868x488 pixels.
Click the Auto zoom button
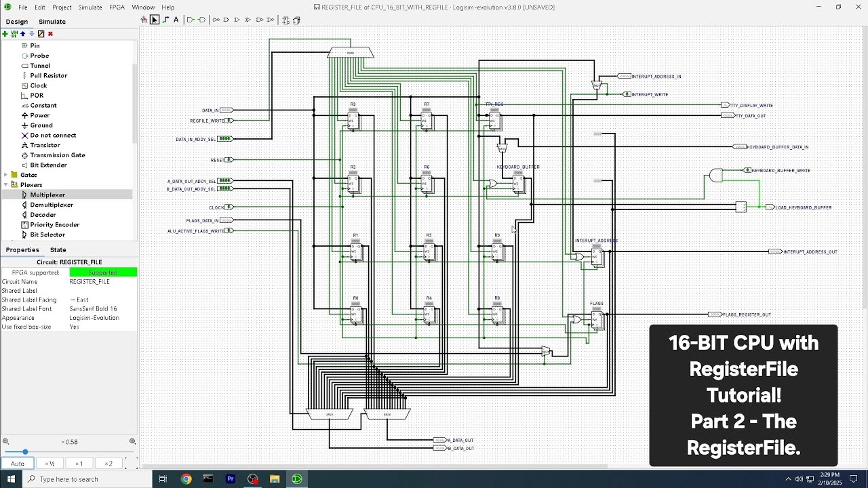click(x=18, y=464)
